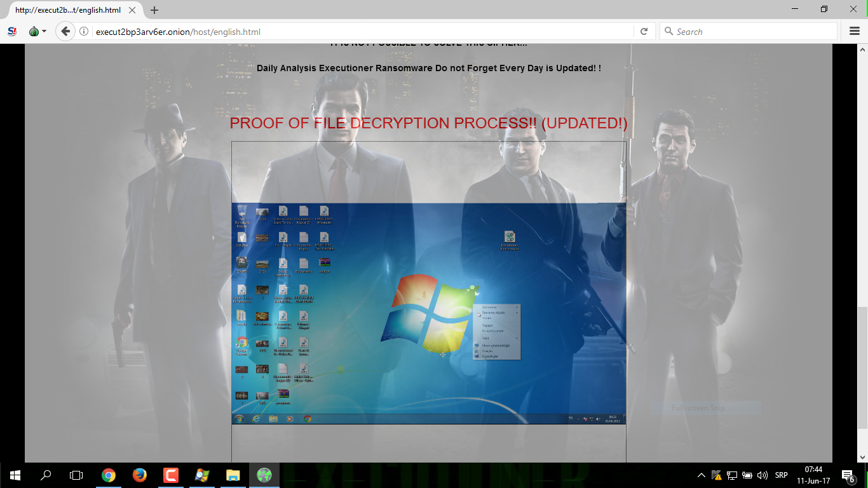Click the line "Daily Analysis Executioner Ransomware Do not Forget..."
Viewport: 868px width, 488px height.
429,68
